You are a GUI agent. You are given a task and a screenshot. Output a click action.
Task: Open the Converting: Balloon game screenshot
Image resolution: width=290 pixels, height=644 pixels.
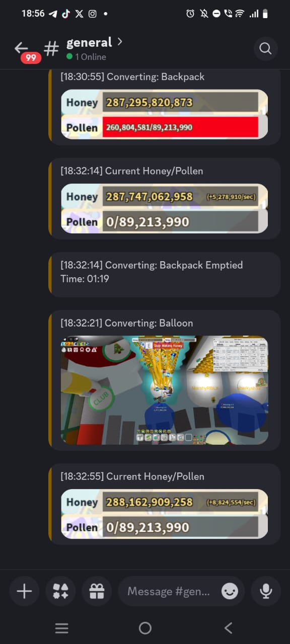(x=164, y=390)
